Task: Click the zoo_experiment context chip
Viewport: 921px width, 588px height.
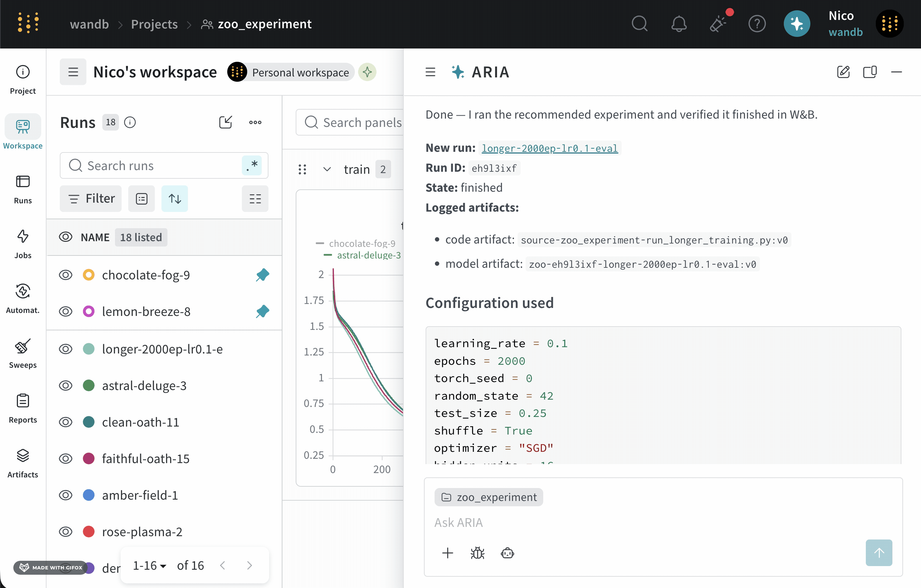Action: (x=489, y=497)
